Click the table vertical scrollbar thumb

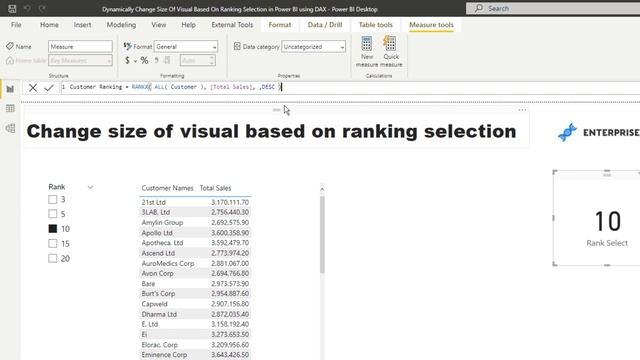coord(322,235)
